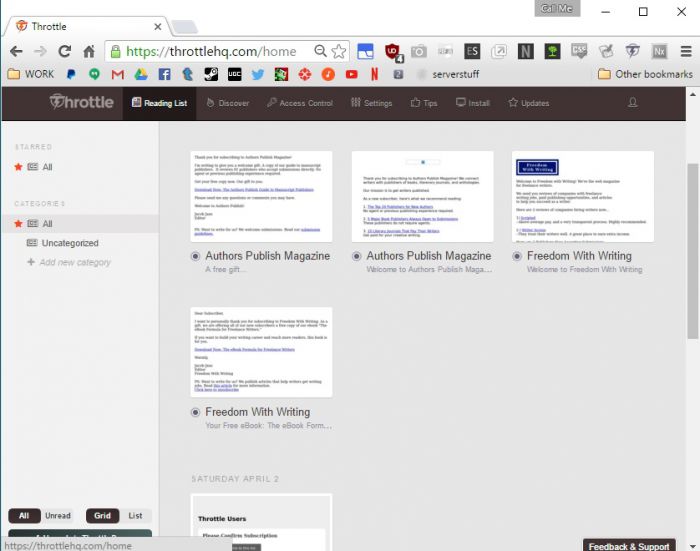The width and height of the screenshot is (700, 551).
Task: Switch to Unread filter
Action: (x=58, y=516)
